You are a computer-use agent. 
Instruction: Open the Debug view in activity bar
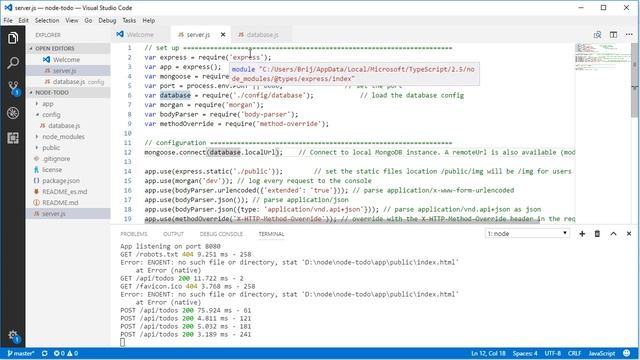[x=13, y=113]
